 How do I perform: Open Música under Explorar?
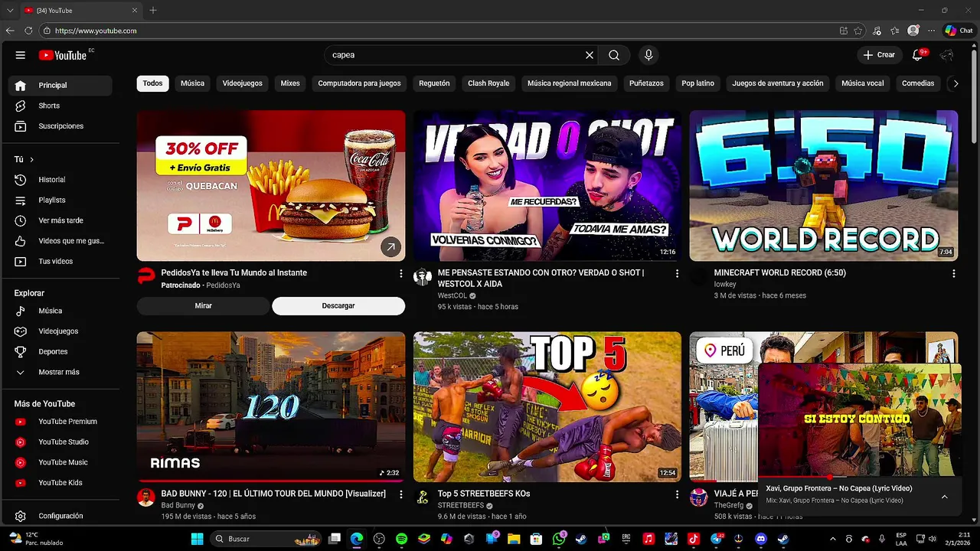click(x=61, y=311)
